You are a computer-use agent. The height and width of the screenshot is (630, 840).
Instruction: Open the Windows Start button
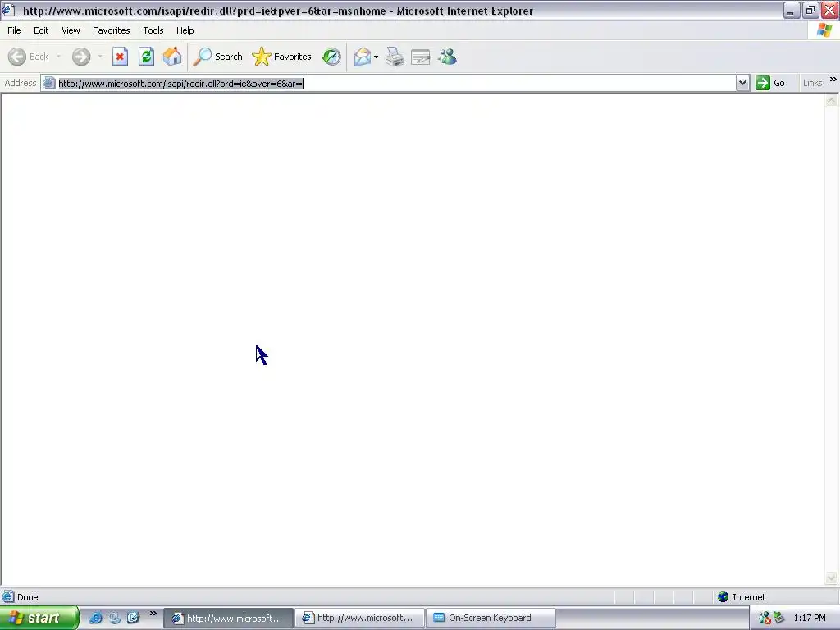[x=39, y=619]
